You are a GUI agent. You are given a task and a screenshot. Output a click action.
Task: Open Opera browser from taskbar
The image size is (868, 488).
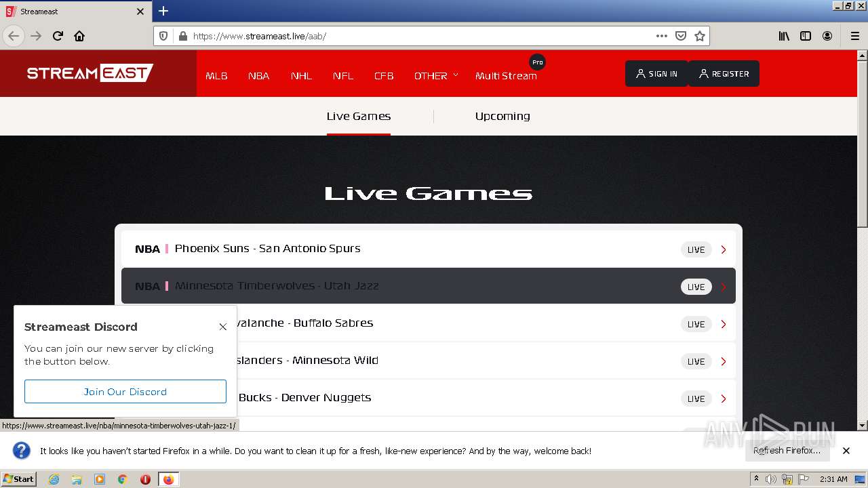coord(145,479)
